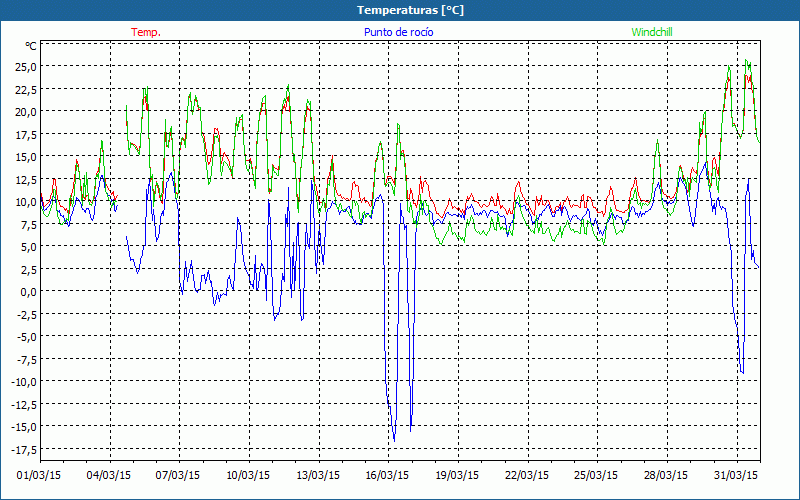The image size is (800, 500).
Task: Click the 16/03/15 date label
Action: tap(387, 476)
